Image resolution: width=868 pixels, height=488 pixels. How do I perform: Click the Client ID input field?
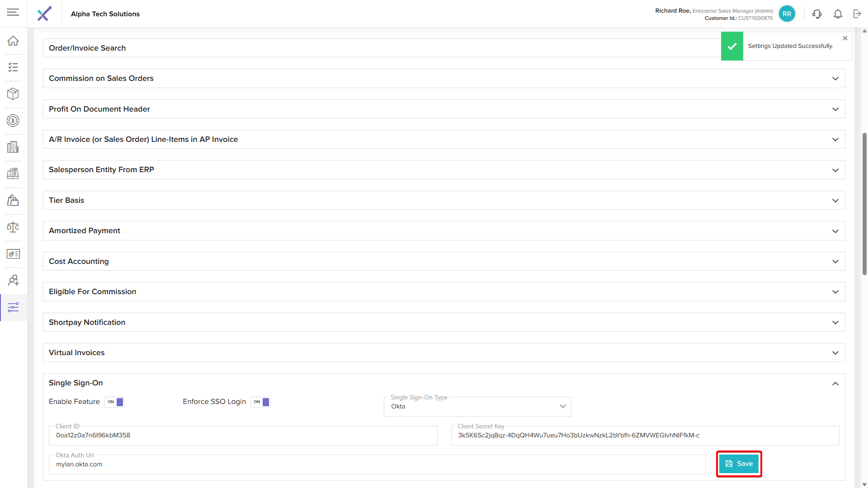click(243, 436)
